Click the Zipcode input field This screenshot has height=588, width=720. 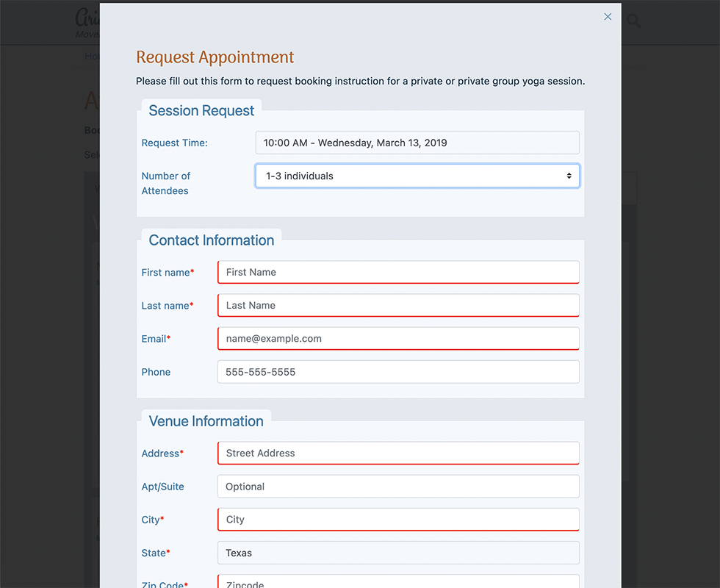click(x=398, y=582)
